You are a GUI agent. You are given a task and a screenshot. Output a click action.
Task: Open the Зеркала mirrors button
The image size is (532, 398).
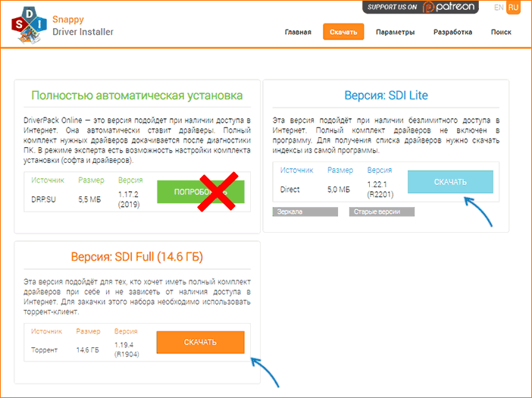(x=305, y=212)
